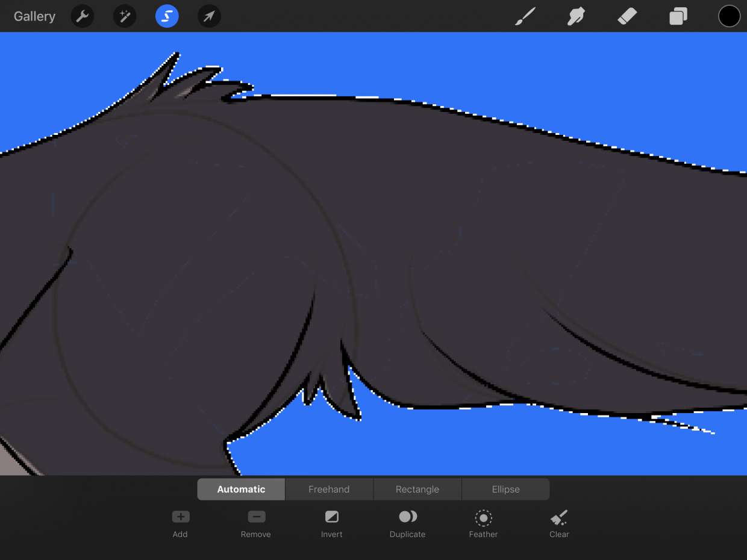Select the Eraser tool
747x560 pixels.
click(627, 16)
